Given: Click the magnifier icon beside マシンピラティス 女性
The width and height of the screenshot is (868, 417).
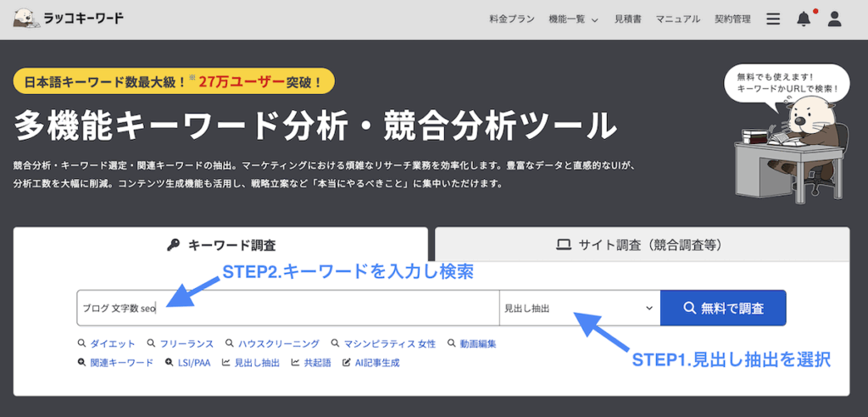Looking at the screenshot, I should point(336,344).
